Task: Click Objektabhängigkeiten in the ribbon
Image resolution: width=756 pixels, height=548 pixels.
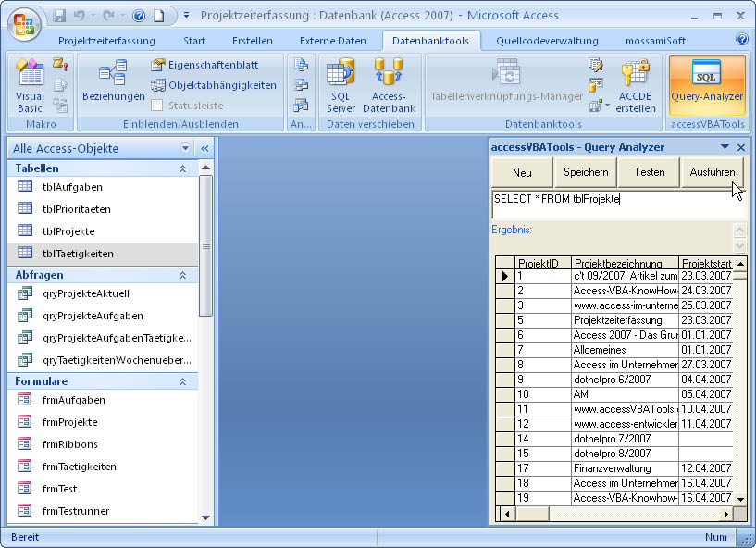Action: (x=214, y=85)
